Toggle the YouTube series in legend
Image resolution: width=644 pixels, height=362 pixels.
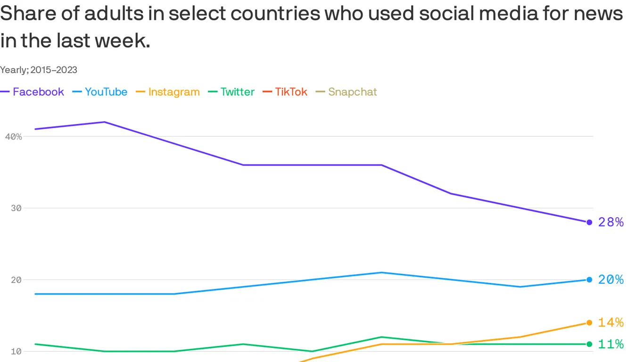point(106,92)
